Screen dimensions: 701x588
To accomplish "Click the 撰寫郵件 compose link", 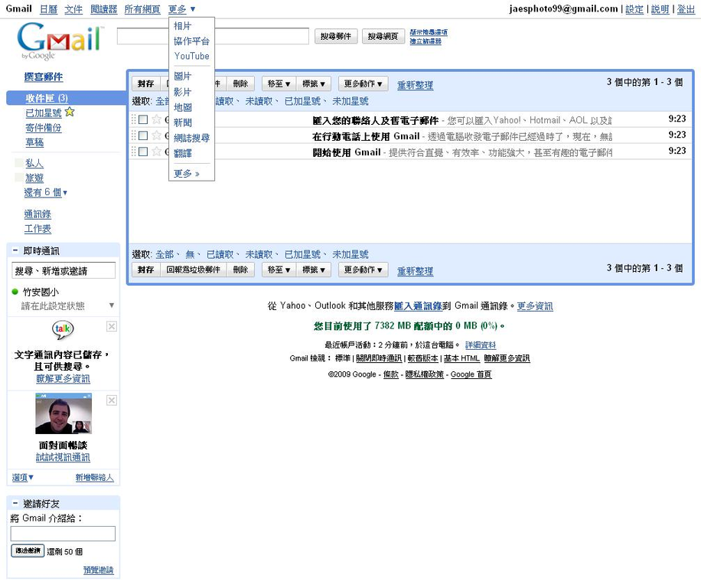I will click(44, 77).
